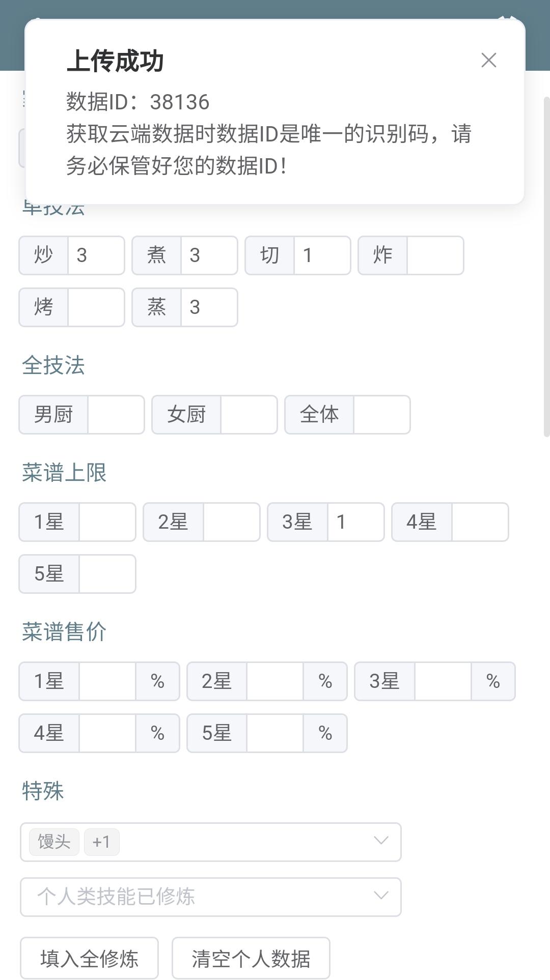Click the empty 烤 skill field
Viewport: 550px width, 980px height.
click(x=96, y=307)
